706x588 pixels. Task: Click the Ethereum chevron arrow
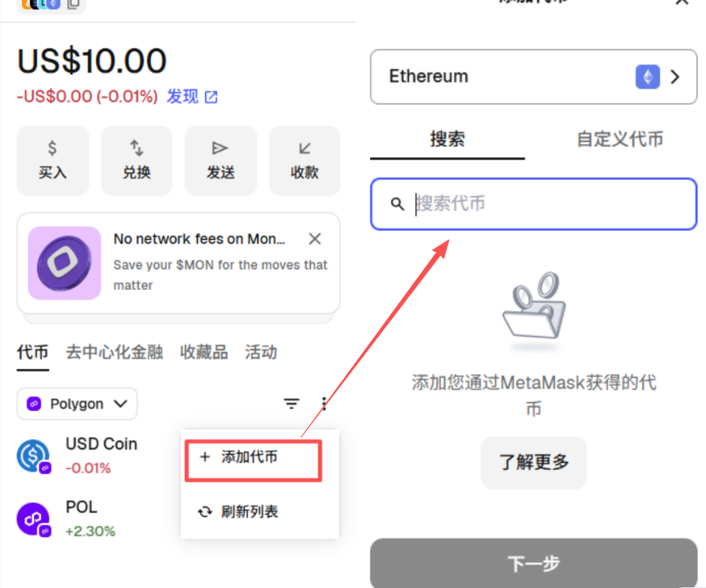[x=675, y=77]
